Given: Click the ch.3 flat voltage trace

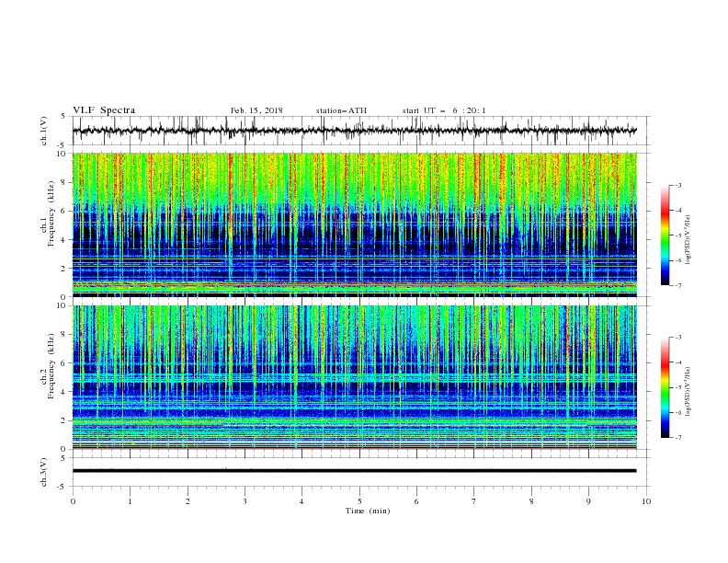Looking at the screenshot, I should [355, 471].
